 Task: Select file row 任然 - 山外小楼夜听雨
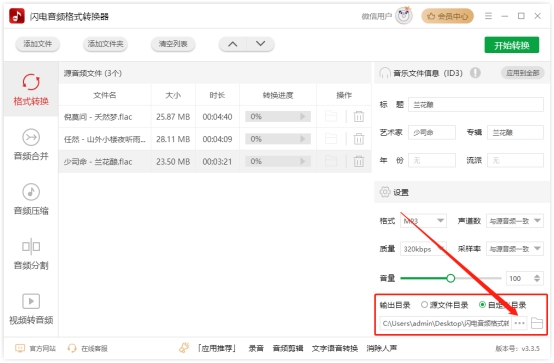coord(215,139)
